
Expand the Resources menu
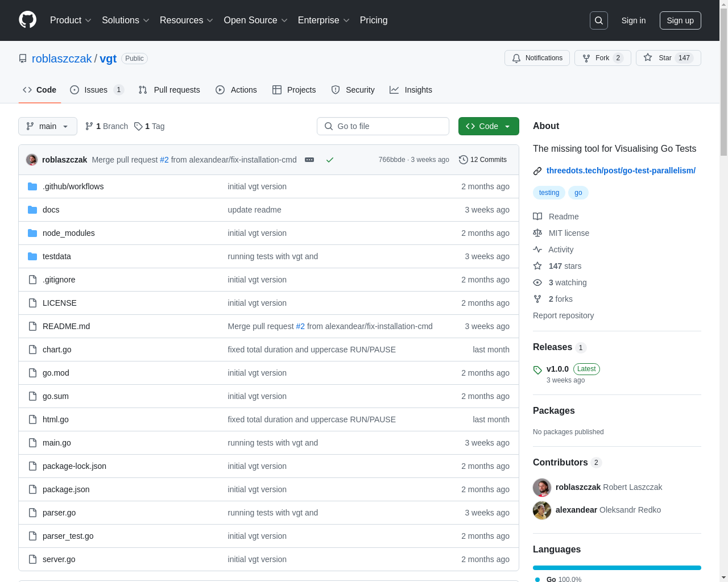pos(187,20)
